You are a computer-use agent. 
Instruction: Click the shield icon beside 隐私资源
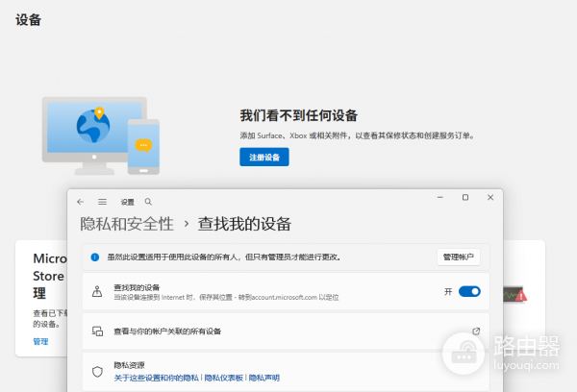click(x=97, y=372)
